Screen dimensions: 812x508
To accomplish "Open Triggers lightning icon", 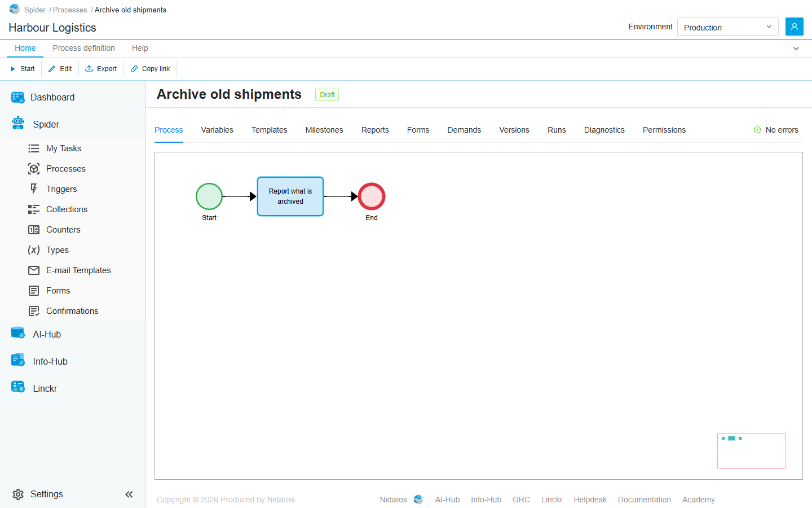I will pos(34,189).
